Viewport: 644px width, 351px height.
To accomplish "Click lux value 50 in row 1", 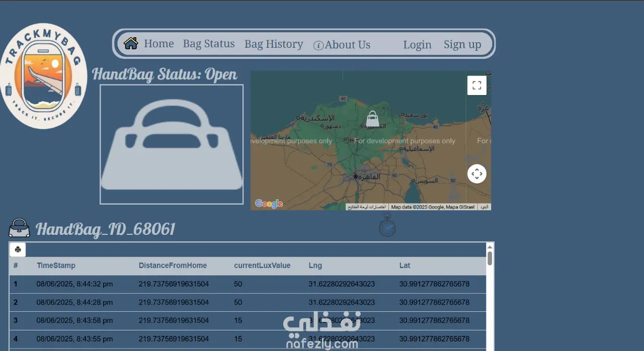I will tap(238, 284).
